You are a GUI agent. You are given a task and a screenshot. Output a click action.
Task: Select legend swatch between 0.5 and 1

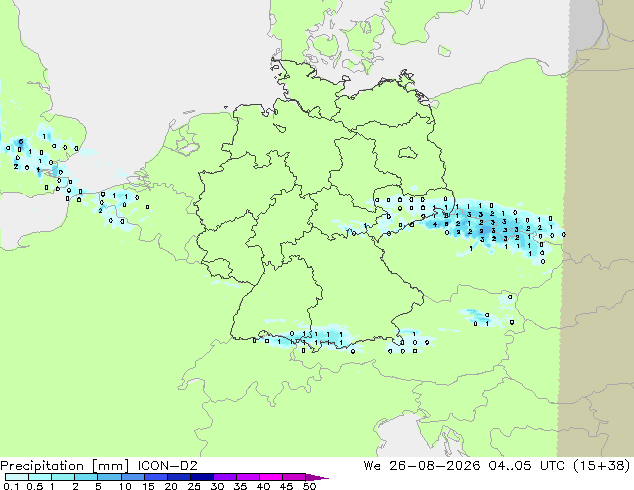tap(40, 477)
